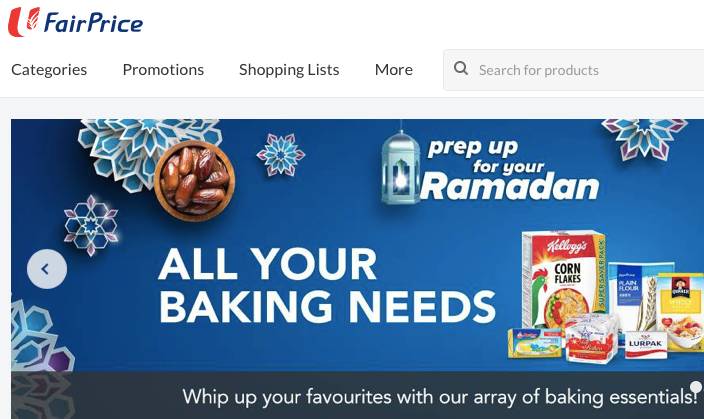The height and width of the screenshot is (419, 704).
Task: Open the Promotions page
Action: (163, 70)
